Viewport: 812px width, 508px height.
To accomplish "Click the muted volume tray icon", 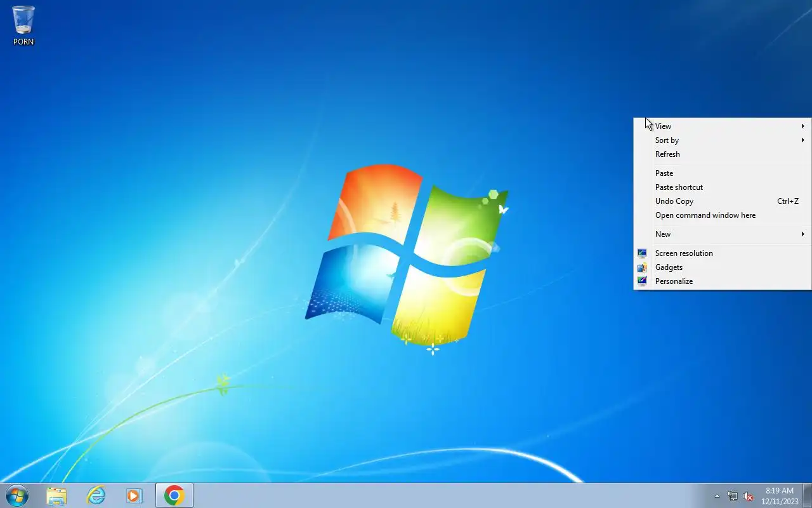I will click(x=749, y=496).
